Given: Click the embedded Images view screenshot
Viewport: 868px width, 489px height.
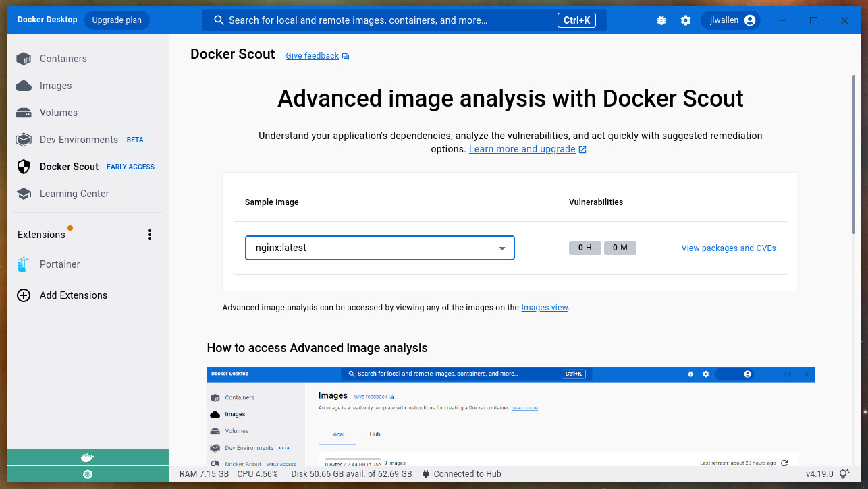Looking at the screenshot, I should [x=510, y=416].
